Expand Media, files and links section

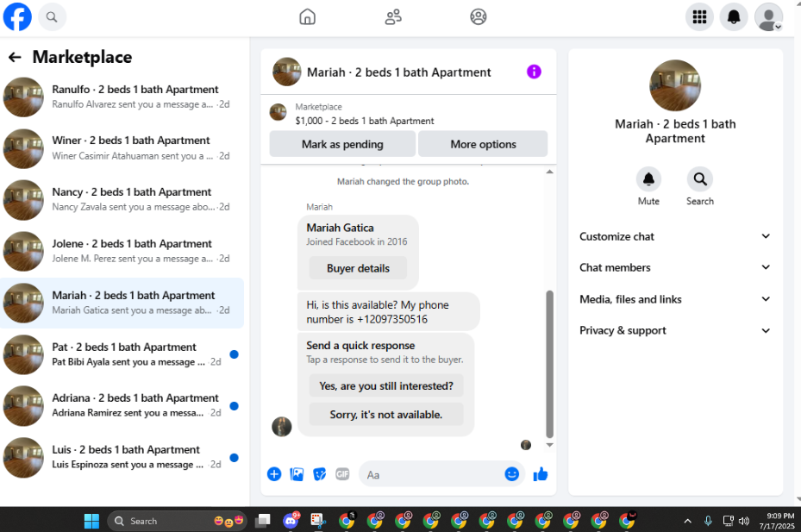(675, 299)
